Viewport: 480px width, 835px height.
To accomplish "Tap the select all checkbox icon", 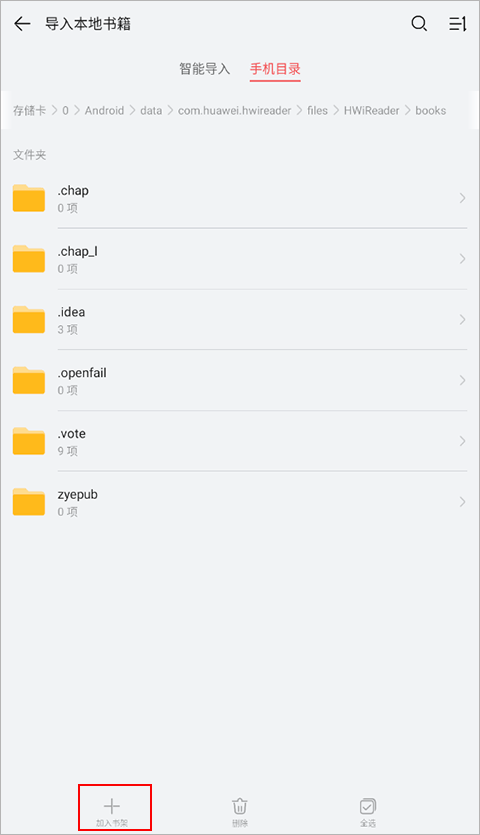I will tap(368, 806).
